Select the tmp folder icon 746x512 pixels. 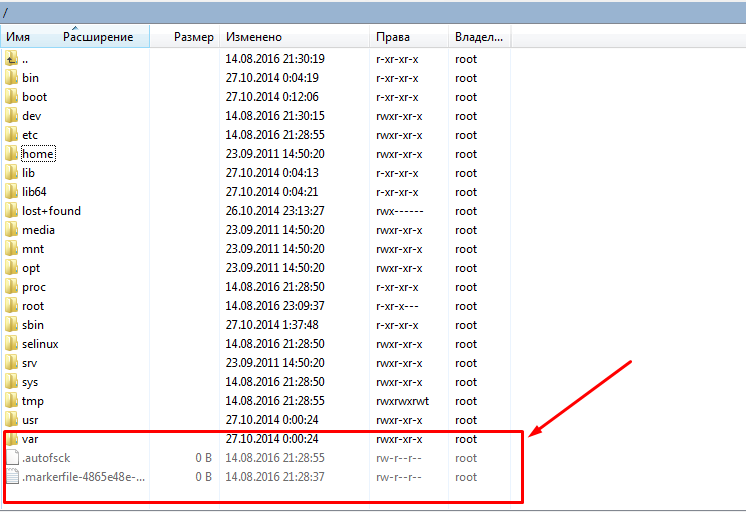[12, 402]
